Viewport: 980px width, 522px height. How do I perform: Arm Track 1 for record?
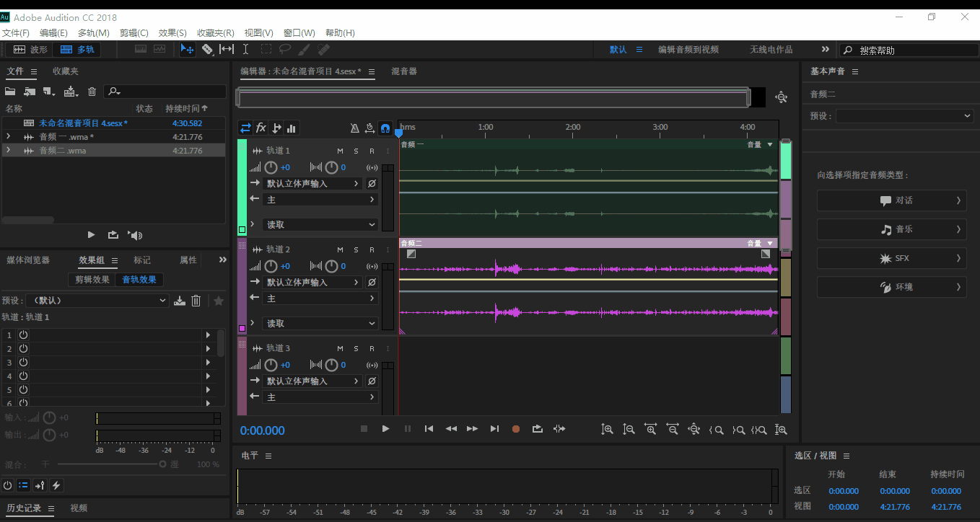point(372,151)
